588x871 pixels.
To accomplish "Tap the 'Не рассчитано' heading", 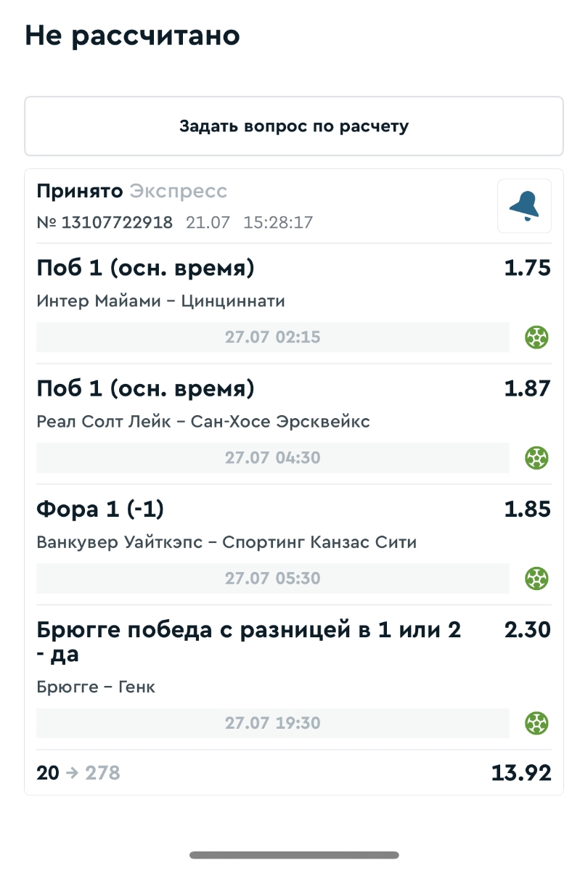I will (132, 36).
